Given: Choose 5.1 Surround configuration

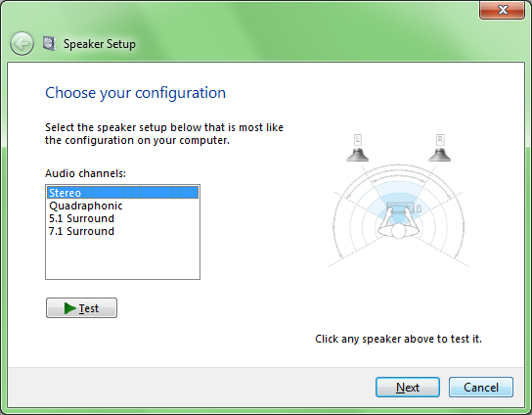Looking at the screenshot, I should tap(81, 218).
